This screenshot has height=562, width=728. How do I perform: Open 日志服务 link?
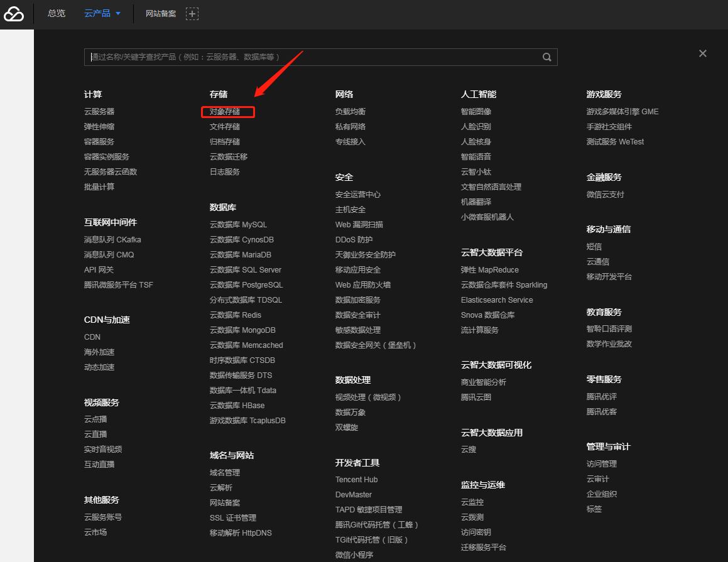pos(225,171)
